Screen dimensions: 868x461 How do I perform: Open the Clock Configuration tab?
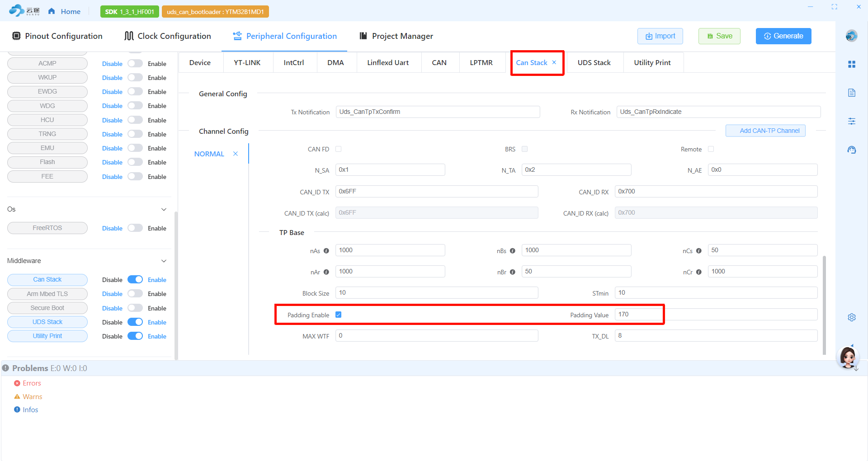coord(168,36)
